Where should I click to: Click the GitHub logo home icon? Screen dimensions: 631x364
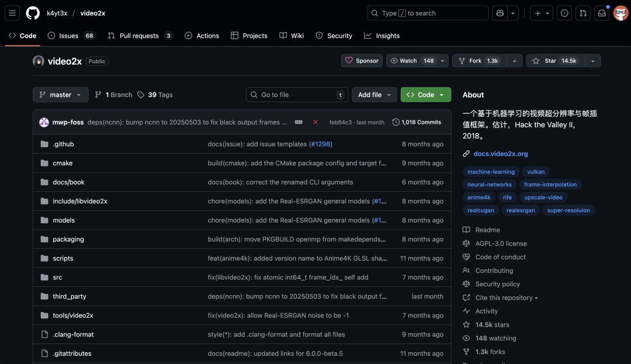pyautogui.click(x=33, y=13)
